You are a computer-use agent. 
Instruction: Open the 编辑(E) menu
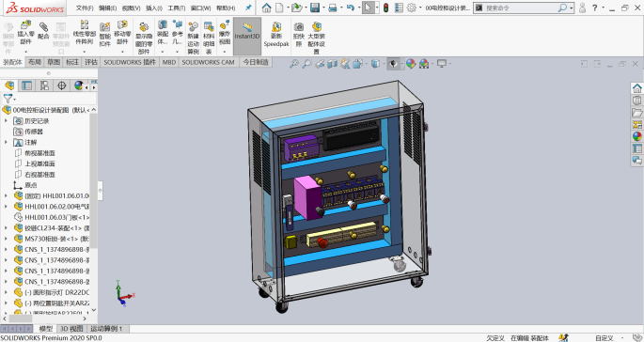tap(107, 8)
